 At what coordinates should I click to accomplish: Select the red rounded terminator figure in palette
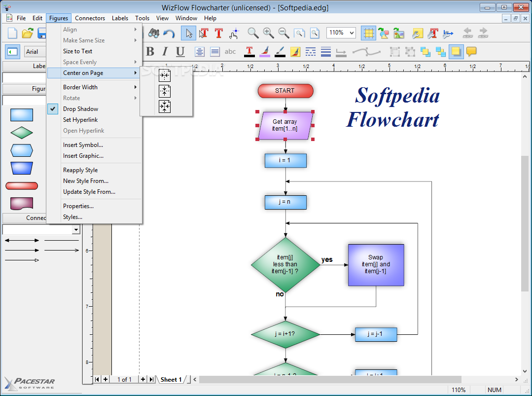(x=22, y=186)
